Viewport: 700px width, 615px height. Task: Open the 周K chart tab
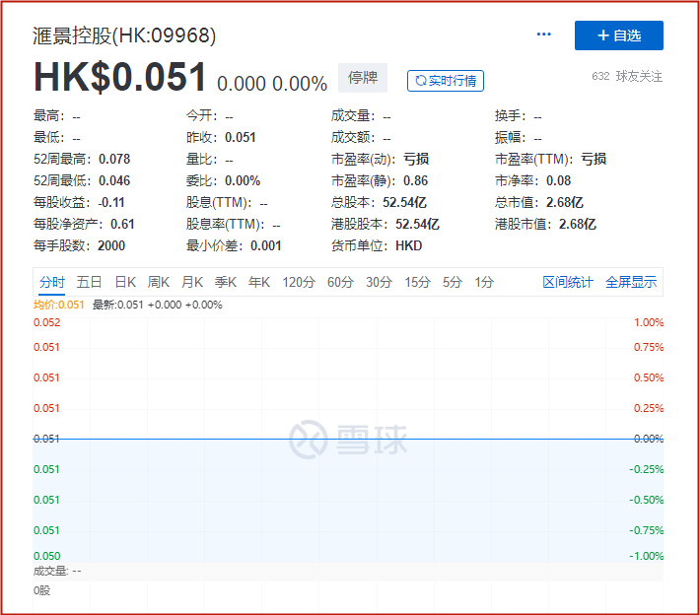[x=159, y=282]
